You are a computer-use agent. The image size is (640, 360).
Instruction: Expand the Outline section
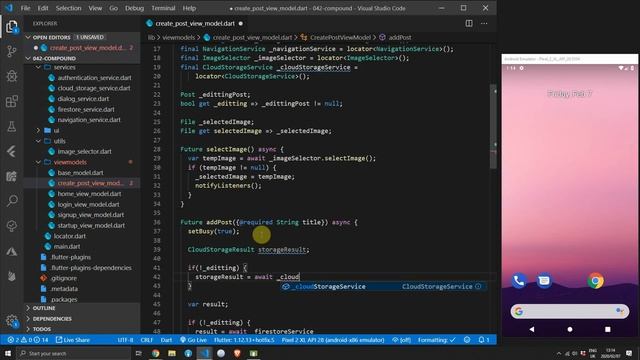tap(44, 308)
